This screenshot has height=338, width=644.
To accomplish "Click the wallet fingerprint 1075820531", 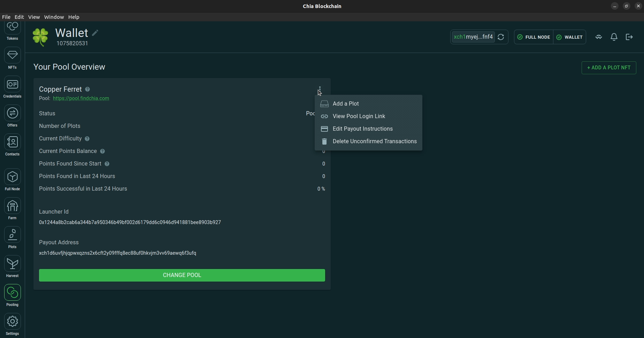I will click(x=72, y=44).
